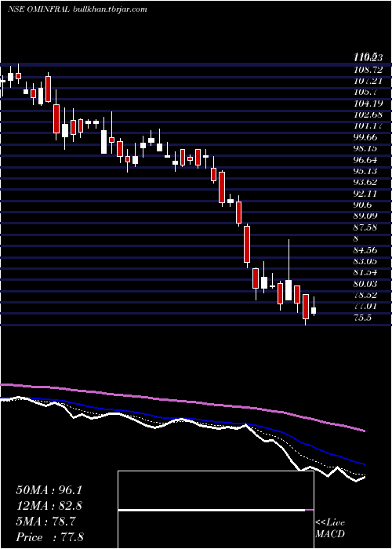Click the MACD label

pyautogui.click(x=330, y=534)
